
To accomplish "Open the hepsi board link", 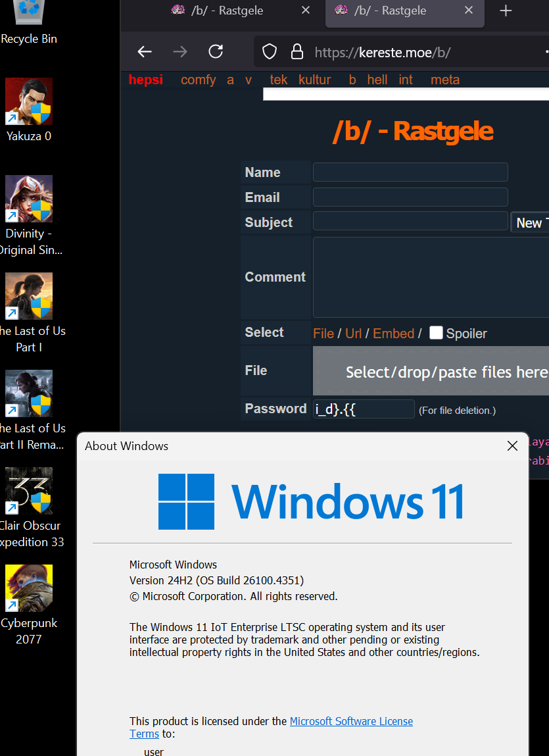I will (x=145, y=80).
